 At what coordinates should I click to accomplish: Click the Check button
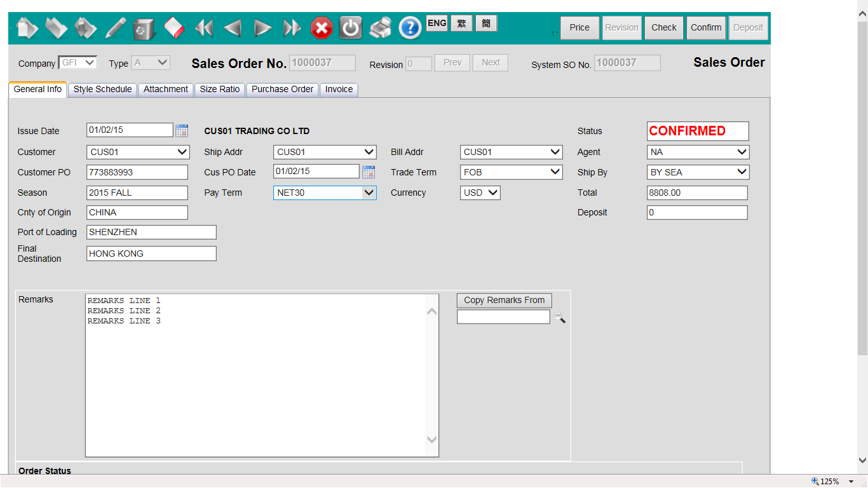click(664, 28)
